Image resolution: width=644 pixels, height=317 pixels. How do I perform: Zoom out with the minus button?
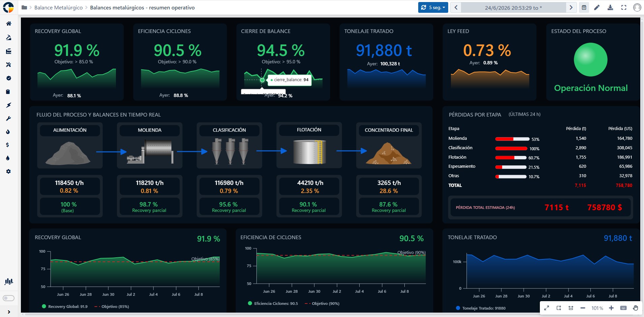tap(583, 308)
